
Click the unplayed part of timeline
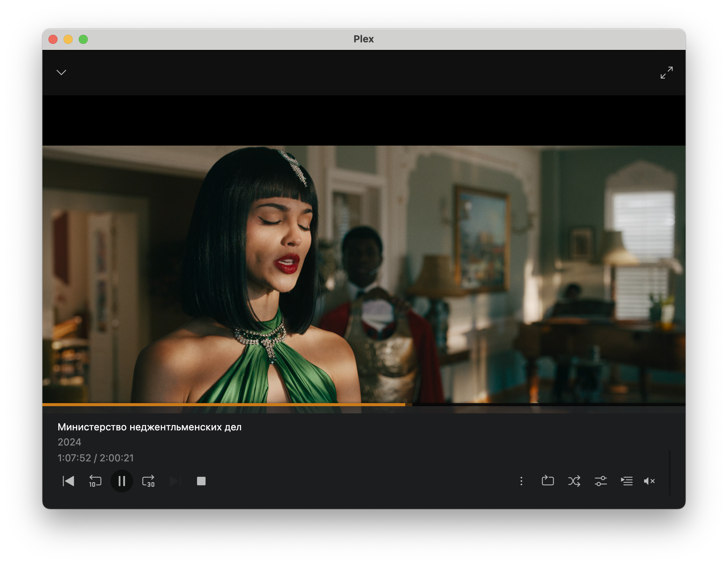pos(549,404)
